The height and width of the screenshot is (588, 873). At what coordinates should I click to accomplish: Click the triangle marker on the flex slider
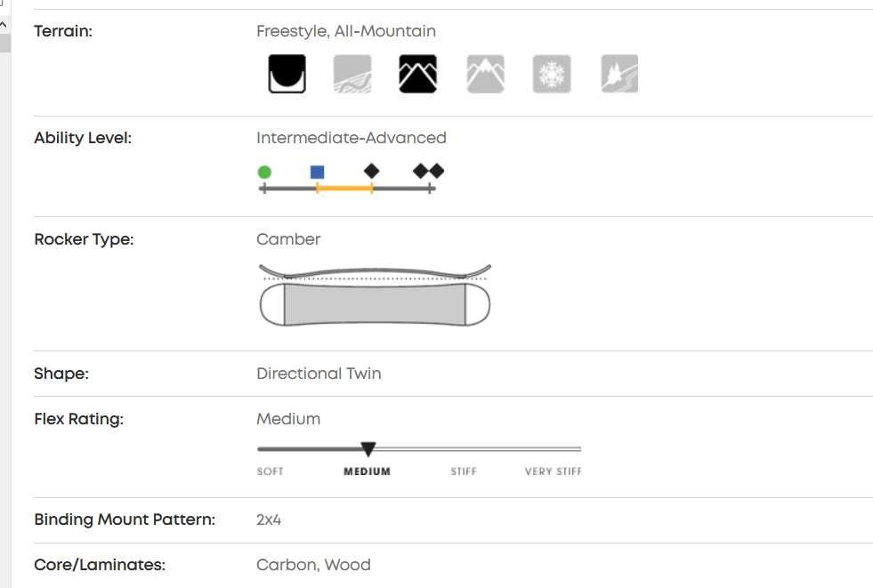[x=368, y=449]
